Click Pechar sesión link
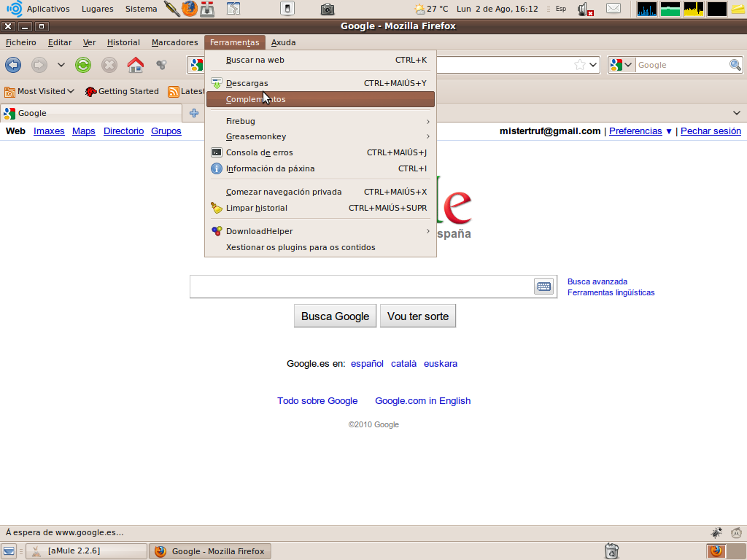The height and width of the screenshot is (560, 747). pos(711,131)
